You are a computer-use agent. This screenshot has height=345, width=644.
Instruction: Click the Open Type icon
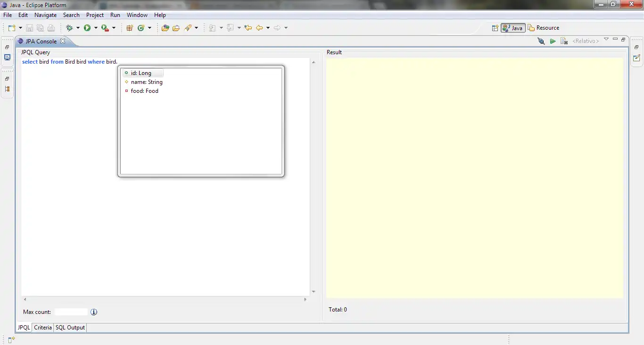click(165, 28)
